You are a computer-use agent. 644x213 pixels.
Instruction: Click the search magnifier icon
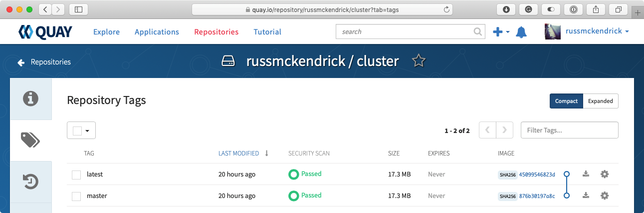(477, 31)
